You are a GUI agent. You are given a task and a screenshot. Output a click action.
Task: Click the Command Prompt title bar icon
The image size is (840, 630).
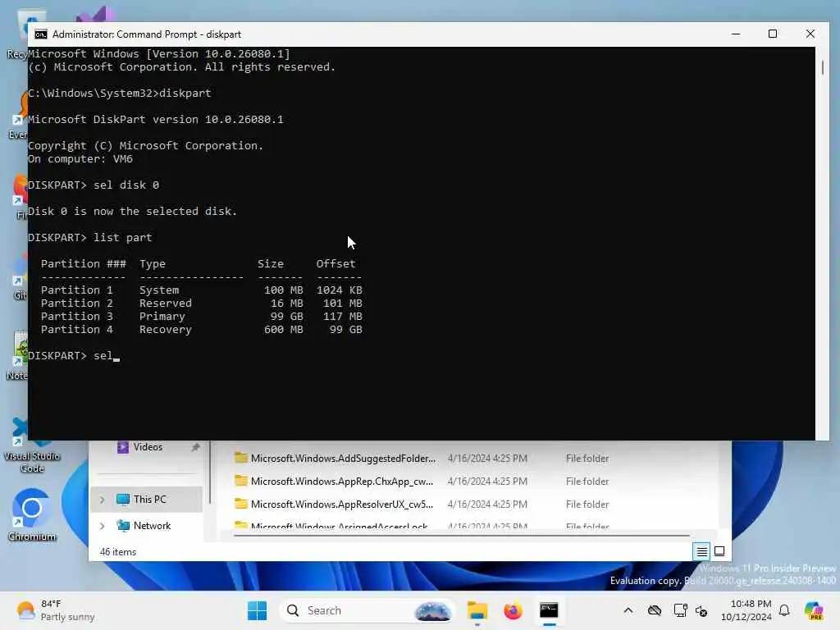(41, 34)
